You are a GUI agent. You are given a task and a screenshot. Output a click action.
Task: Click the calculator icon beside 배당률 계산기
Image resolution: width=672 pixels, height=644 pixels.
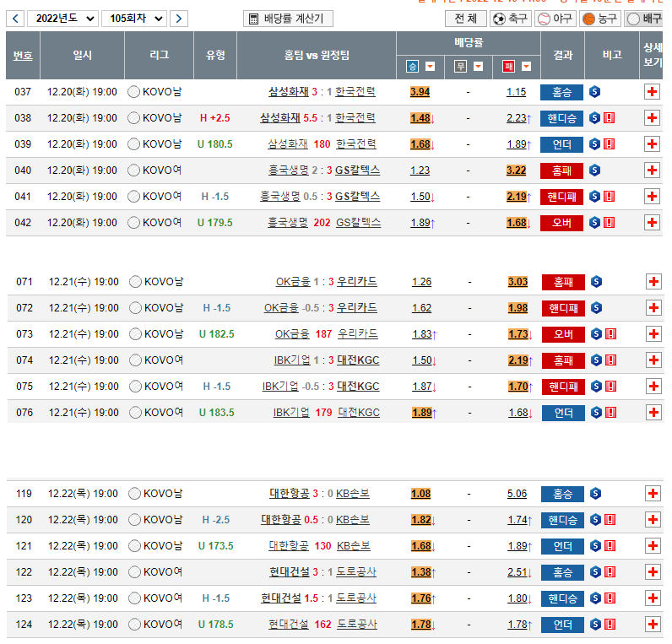pos(252,19)
